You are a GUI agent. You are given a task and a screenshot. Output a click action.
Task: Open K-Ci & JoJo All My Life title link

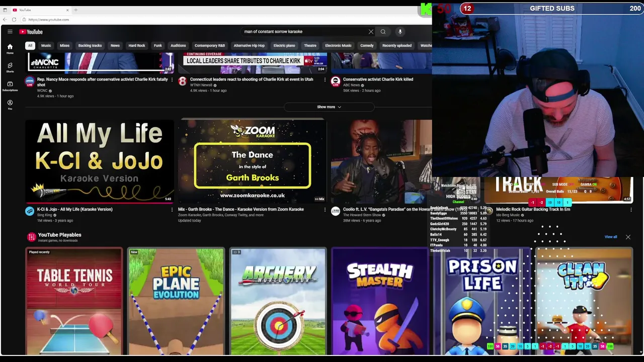point(75,209)
